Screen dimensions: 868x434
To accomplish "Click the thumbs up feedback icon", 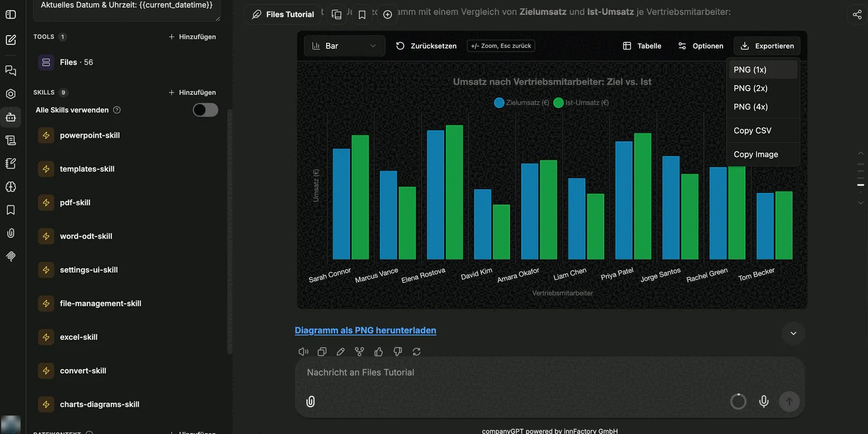I will pyautogui.click(x=379, y=352).
